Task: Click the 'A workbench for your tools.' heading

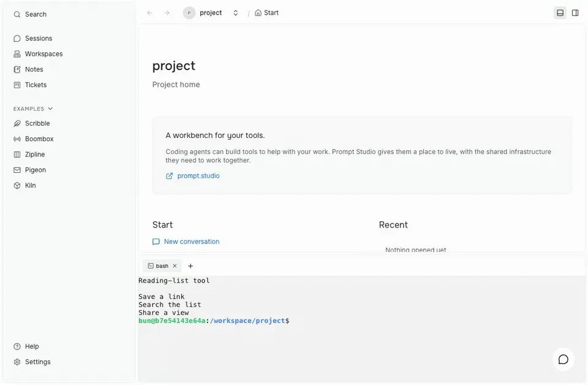Action: [215, 135]
